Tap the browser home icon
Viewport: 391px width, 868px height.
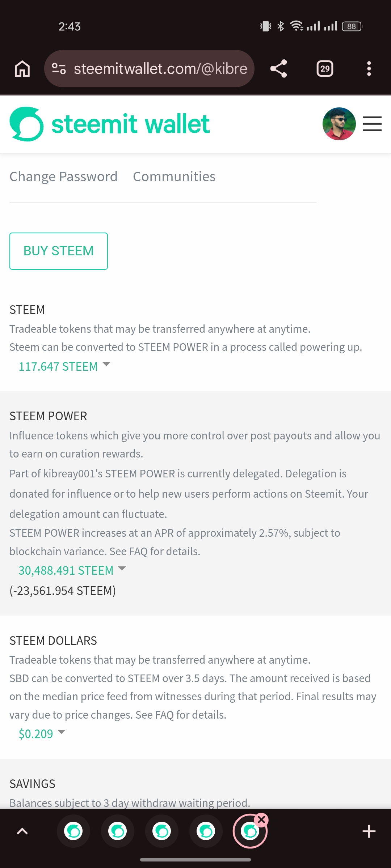[22, 69]
